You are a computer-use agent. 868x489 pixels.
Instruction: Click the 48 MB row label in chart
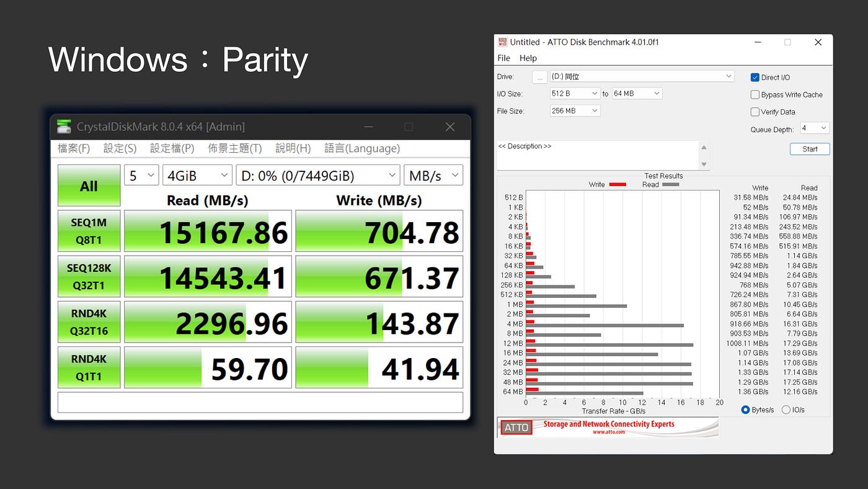513,382
